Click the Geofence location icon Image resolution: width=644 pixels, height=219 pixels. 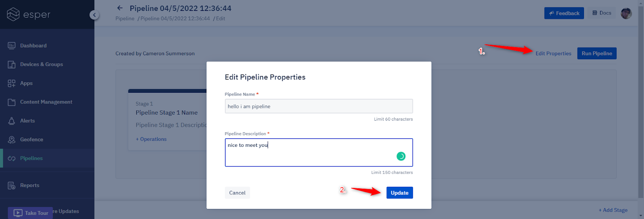(x=12, y=140)
